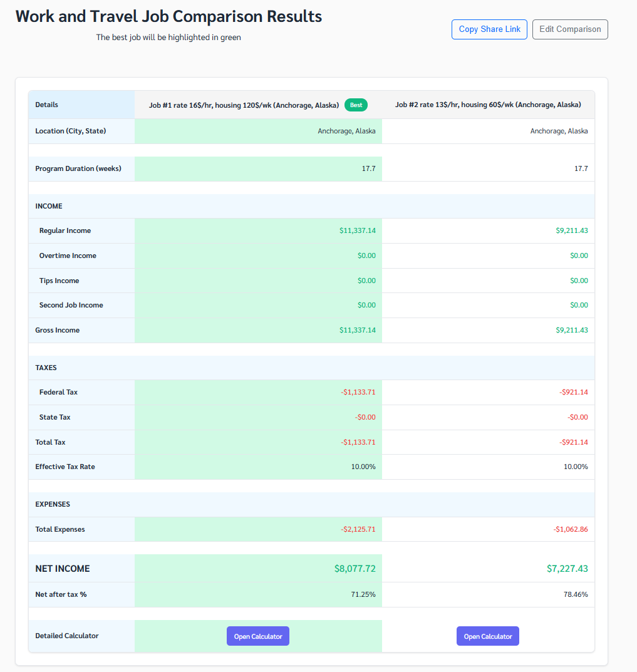This screenshot has height=672, width=637.
Task: Select Job #2 program duration 17.7
Action: (581, 168)
